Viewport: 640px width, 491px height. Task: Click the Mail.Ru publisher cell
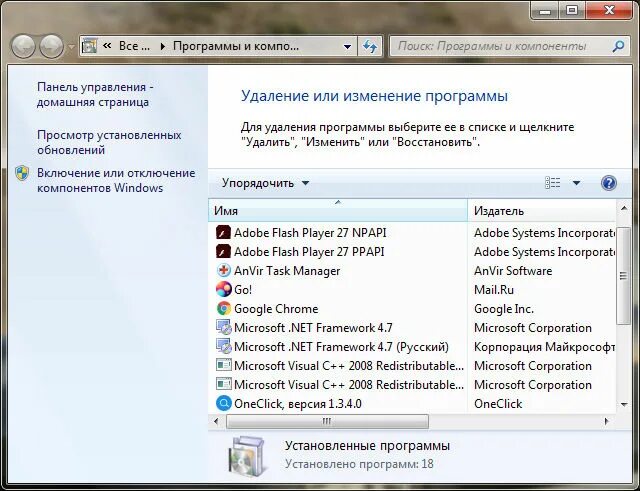(494, 290)
